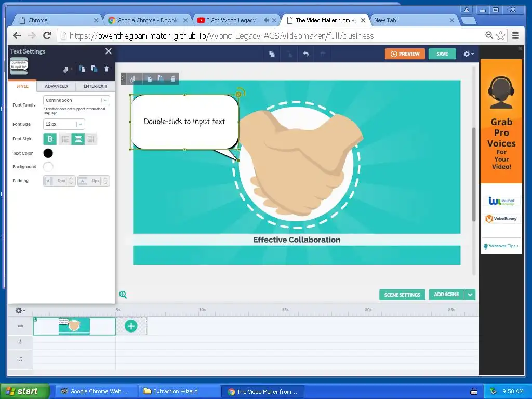
Task: Click the drag handle on the floating canvas toolbar
Action: click(123, 79)
